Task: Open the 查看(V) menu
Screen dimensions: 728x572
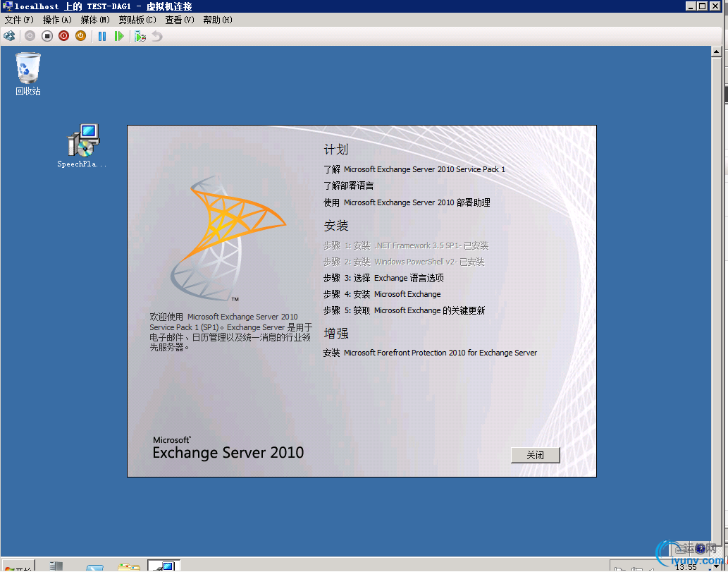Action: click(180, 20)
